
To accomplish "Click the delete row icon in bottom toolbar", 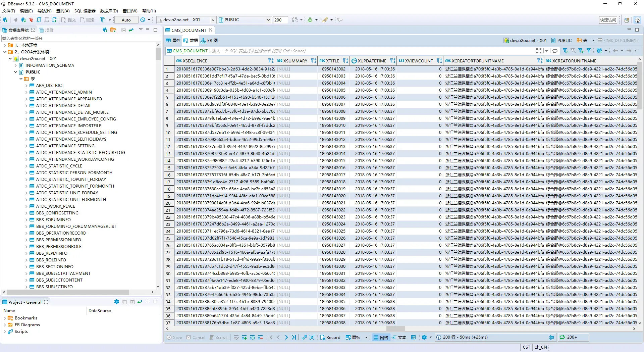I will tap(260, 337).
